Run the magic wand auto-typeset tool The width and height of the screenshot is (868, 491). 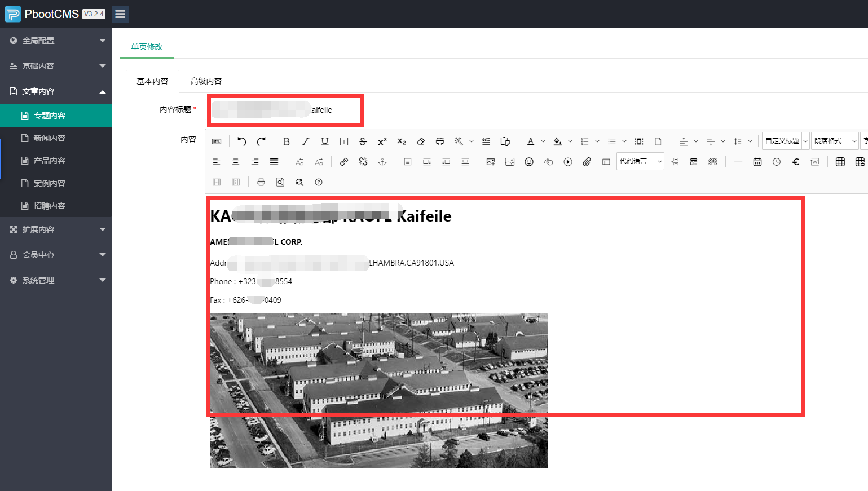(459, 141)
